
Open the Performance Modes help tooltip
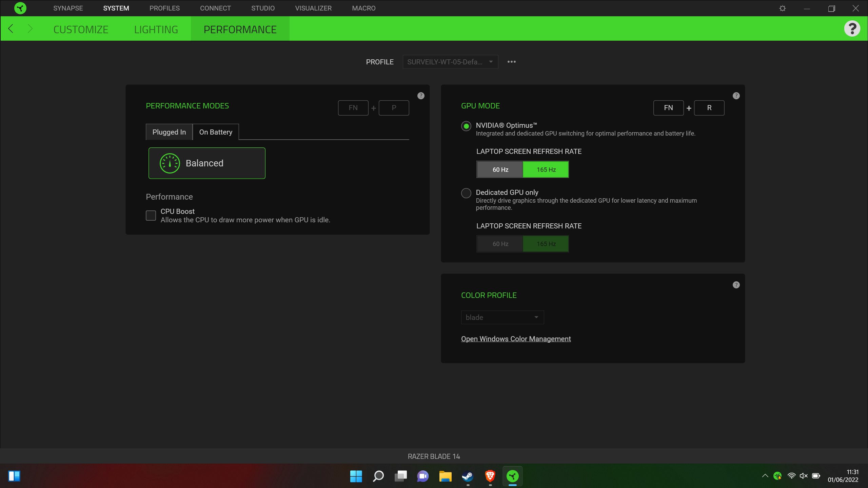coord(421,96)
